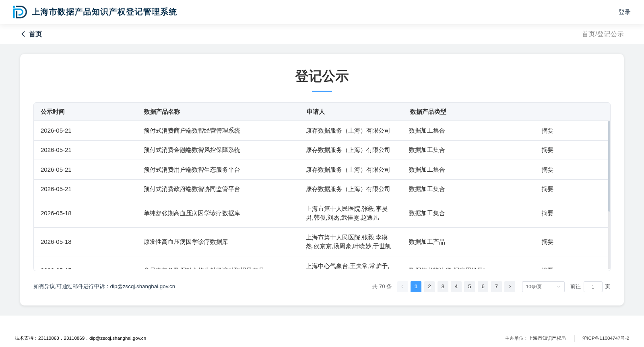Click the 申请人 column header
644x347 pixels.
pyautogui.click(x=316, y=112)
